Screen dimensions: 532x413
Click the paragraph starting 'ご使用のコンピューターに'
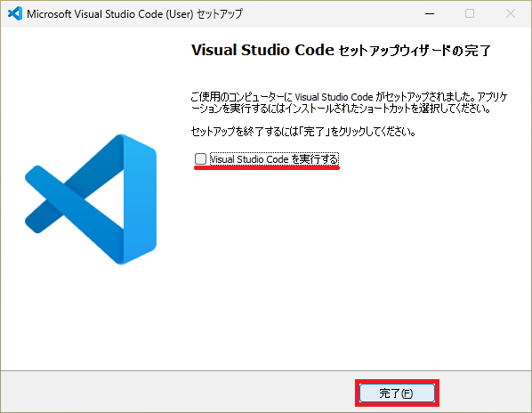[x=349, y=103]
